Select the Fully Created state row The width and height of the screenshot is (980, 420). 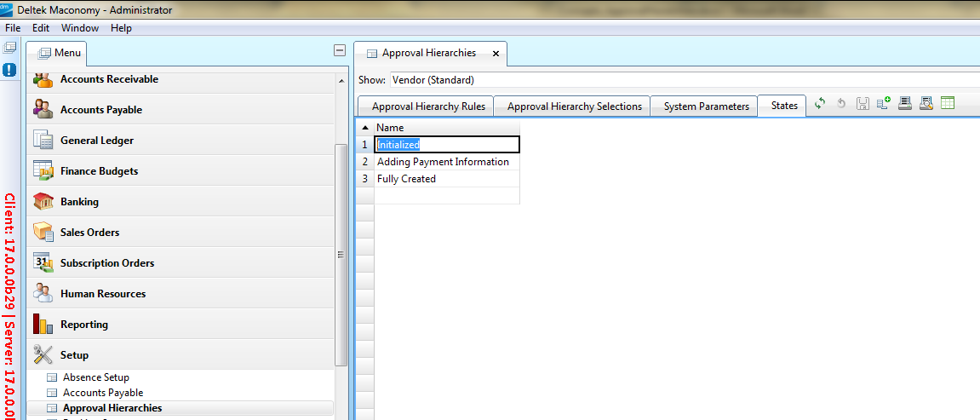[x=406, y=179]
